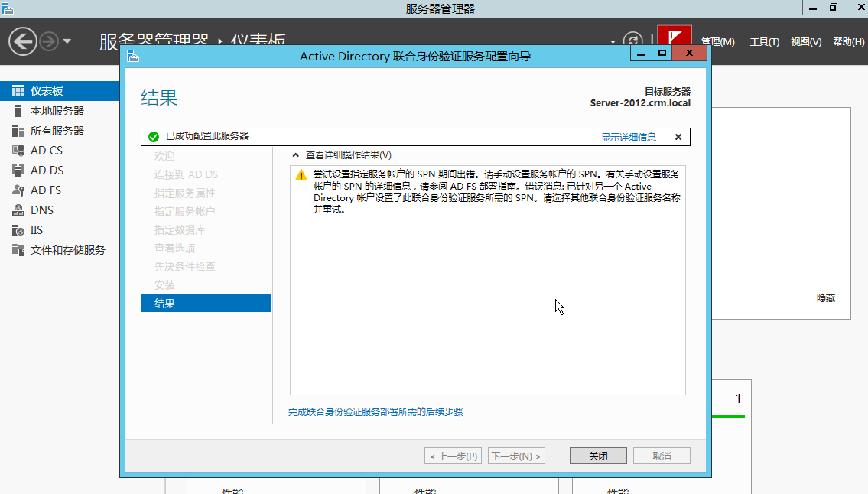Screen dimensions: 868x494
Task: Open the 工具(T) menu
Action: coord(765,41)
